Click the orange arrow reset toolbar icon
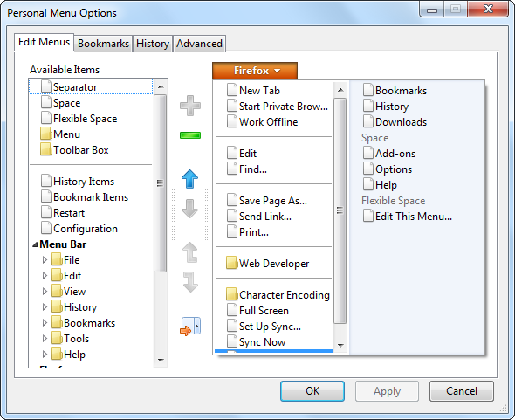Screen dimensions: 515x420 pyautogui.click(x=190, y=327)
